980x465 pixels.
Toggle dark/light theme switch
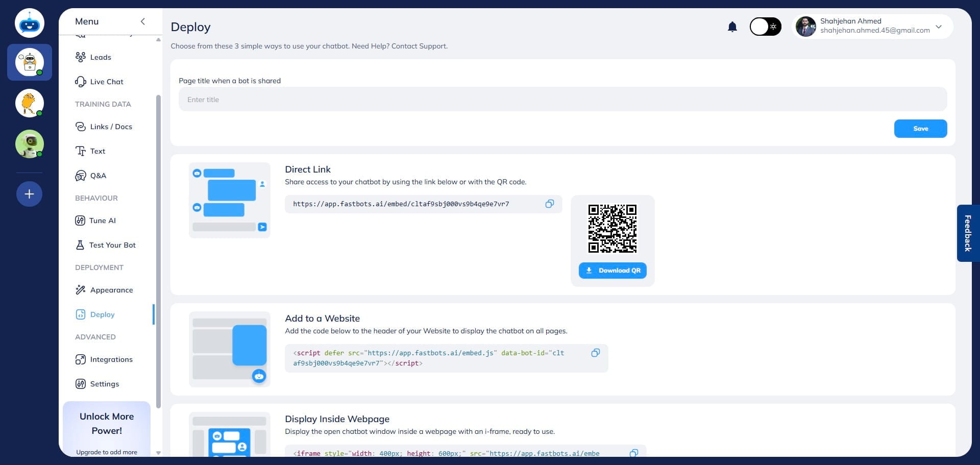765,27
